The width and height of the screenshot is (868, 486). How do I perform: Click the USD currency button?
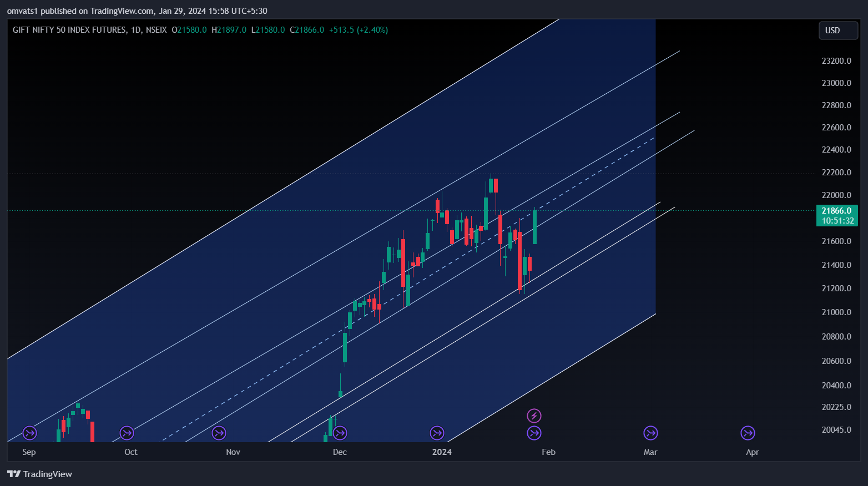[x=838, y=31]
